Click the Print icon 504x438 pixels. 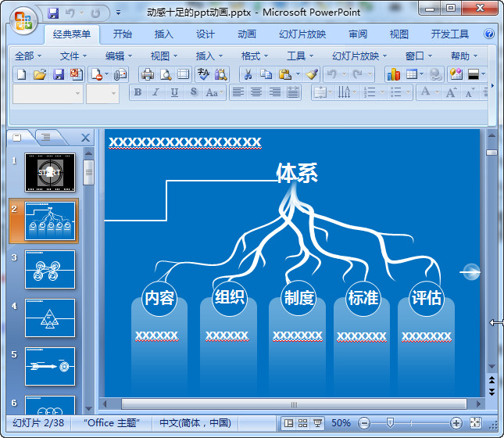point(148,74)
